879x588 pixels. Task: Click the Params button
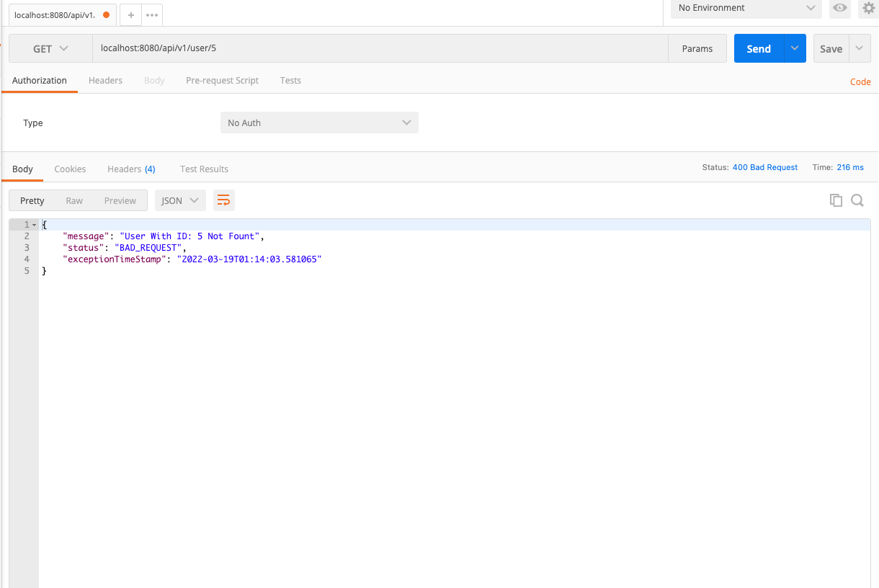[697, 48]
